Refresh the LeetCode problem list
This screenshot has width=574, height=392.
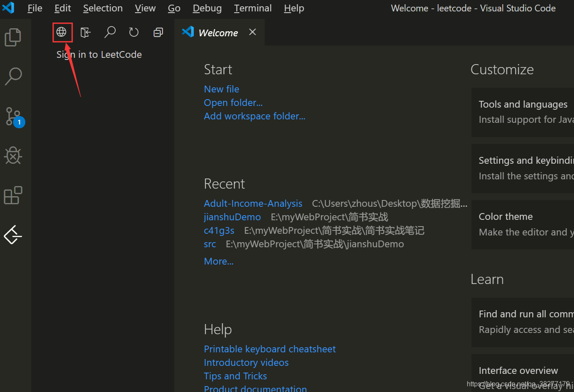point(134,32)
